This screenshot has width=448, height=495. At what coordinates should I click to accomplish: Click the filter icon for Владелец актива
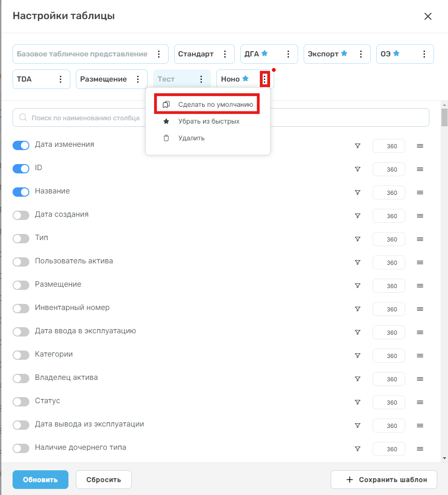(x=358, y=379)
